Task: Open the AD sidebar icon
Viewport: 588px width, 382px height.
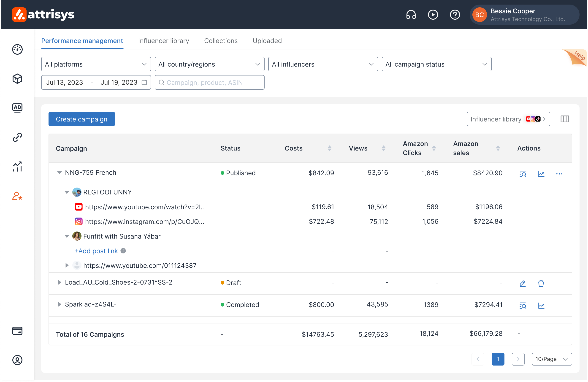Action: click(x=17, y=108)
